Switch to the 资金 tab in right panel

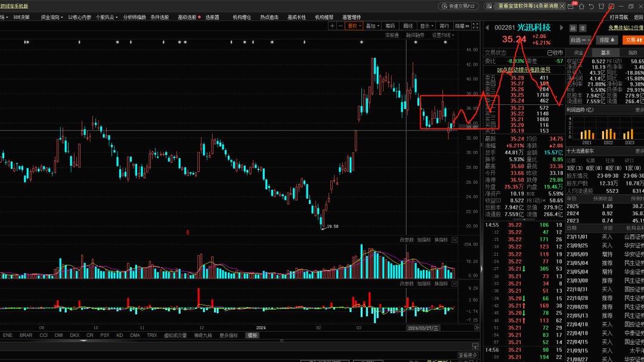click(578, 52)
